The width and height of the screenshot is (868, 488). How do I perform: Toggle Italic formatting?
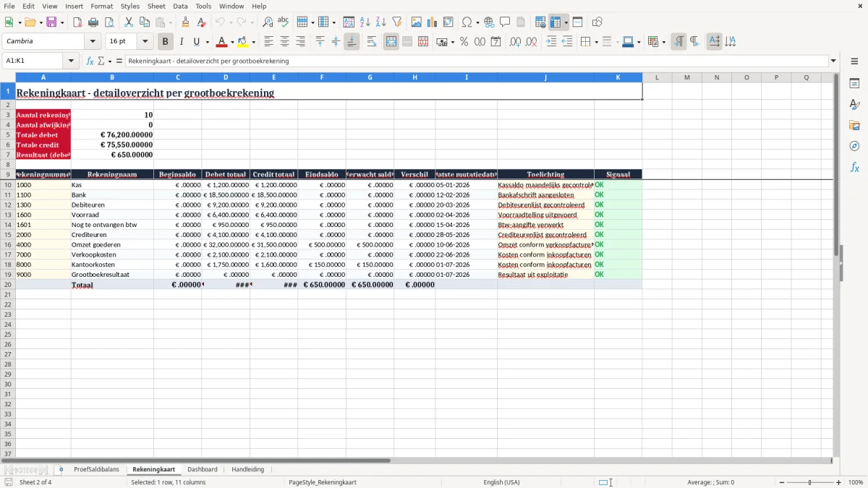click(x=182, y=42)
